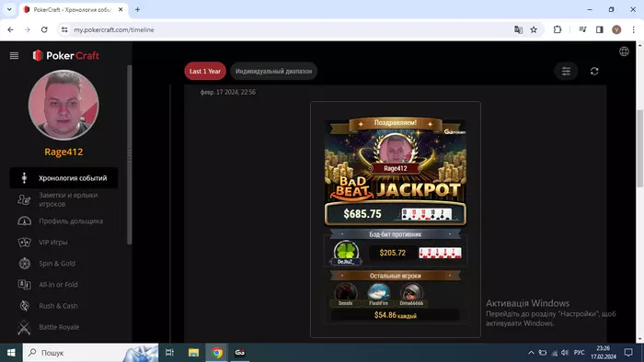
Task: Click the Senshi player avatar
Action: [345, 293]
